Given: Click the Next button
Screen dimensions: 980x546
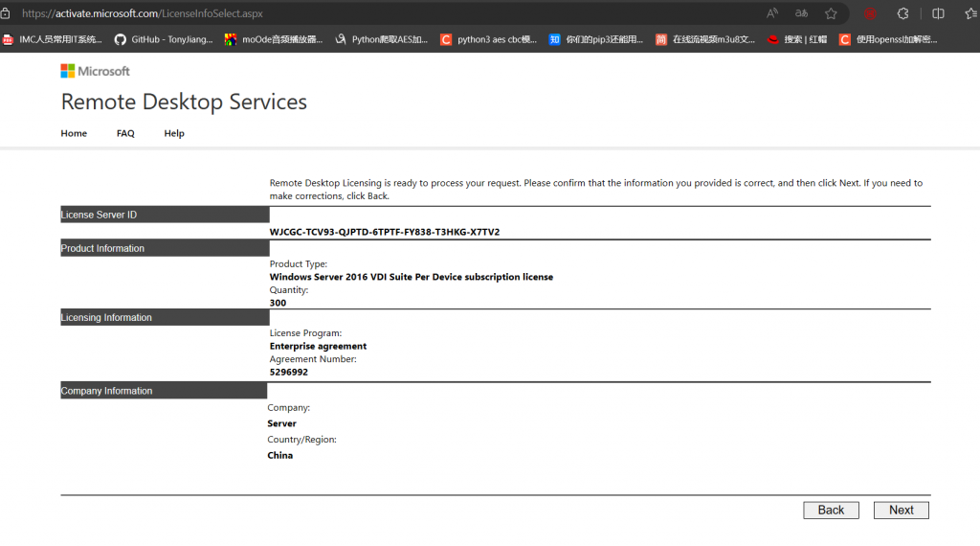Looking at the screenshot, I should (x=901, y=511).
